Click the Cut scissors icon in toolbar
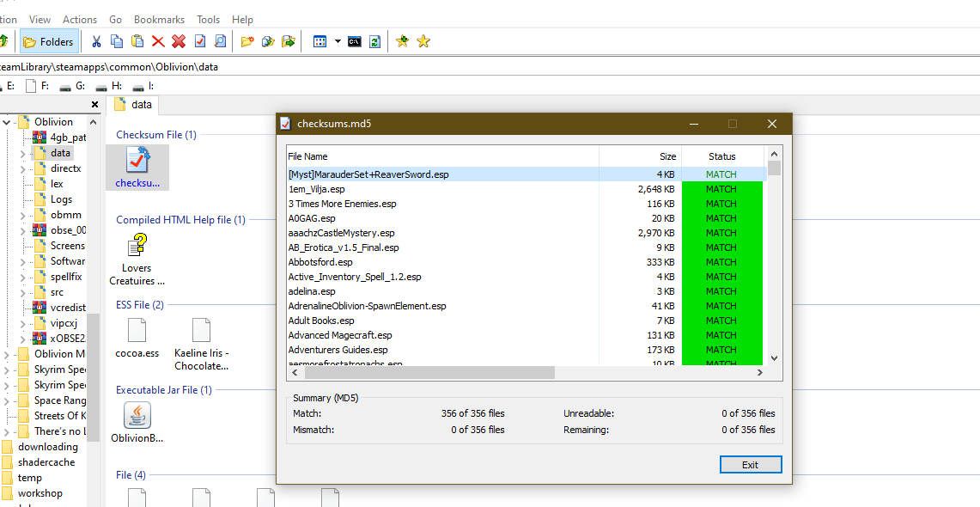 (96, 42)
